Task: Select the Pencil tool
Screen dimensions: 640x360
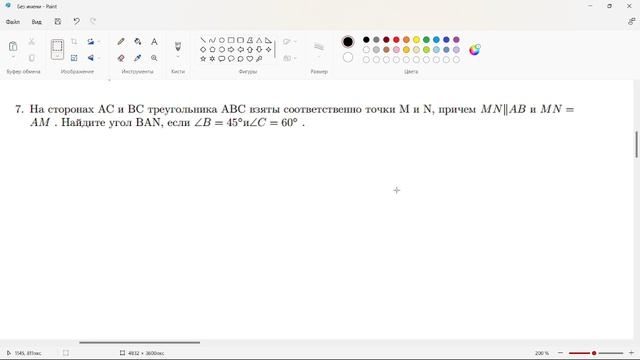Action: coord(121,42)
